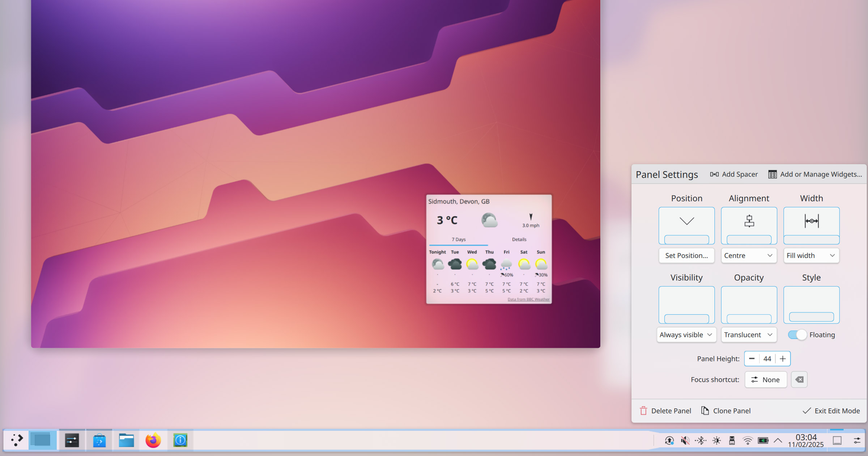Open System Settings taskbar icon
868x456 pixels.
pyautogui.click(x=72, y=440)
